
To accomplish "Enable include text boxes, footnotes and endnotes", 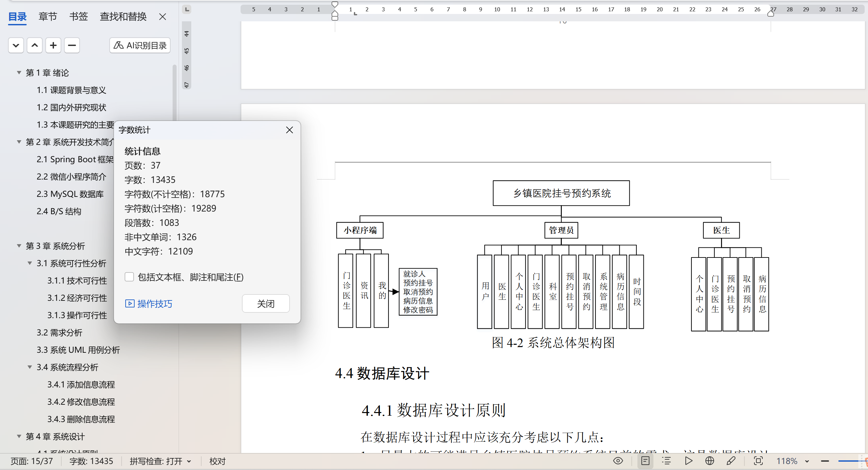I will click(129, 277).
